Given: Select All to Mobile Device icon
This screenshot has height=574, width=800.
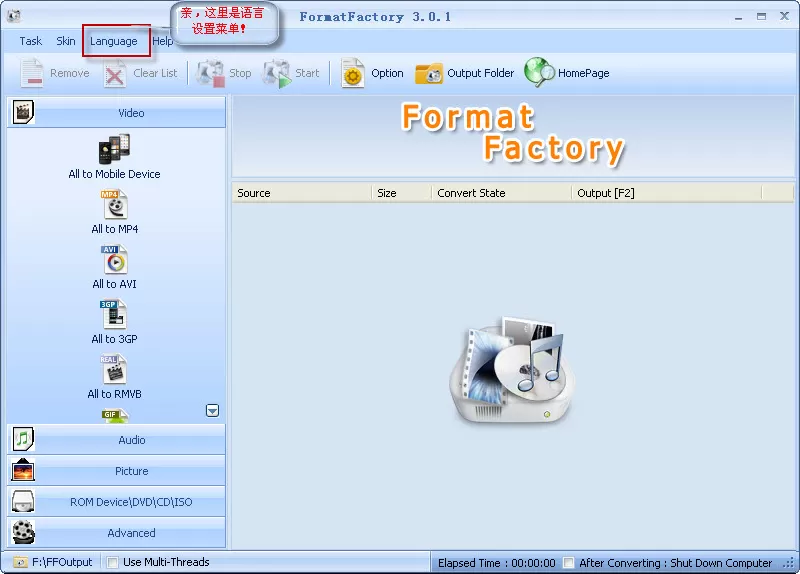Looking at the screenshot, I should [x=114, y=149].
